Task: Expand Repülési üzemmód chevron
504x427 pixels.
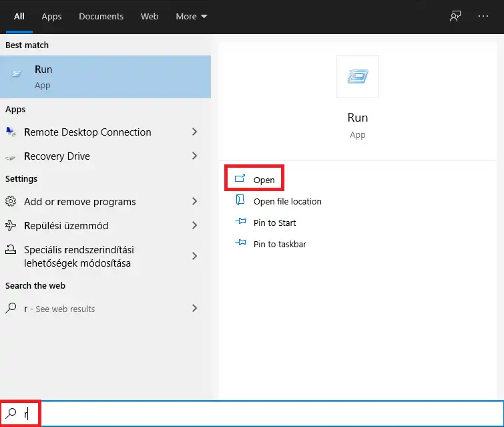Action: click(x=194, y=225)
